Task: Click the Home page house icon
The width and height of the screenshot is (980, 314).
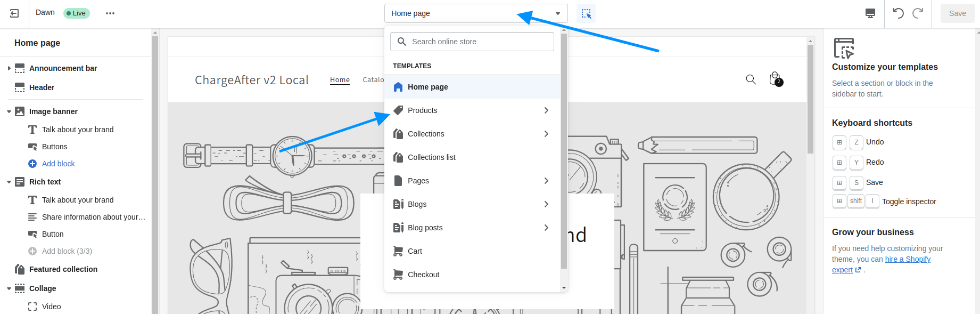Action: tap(398, 87)
